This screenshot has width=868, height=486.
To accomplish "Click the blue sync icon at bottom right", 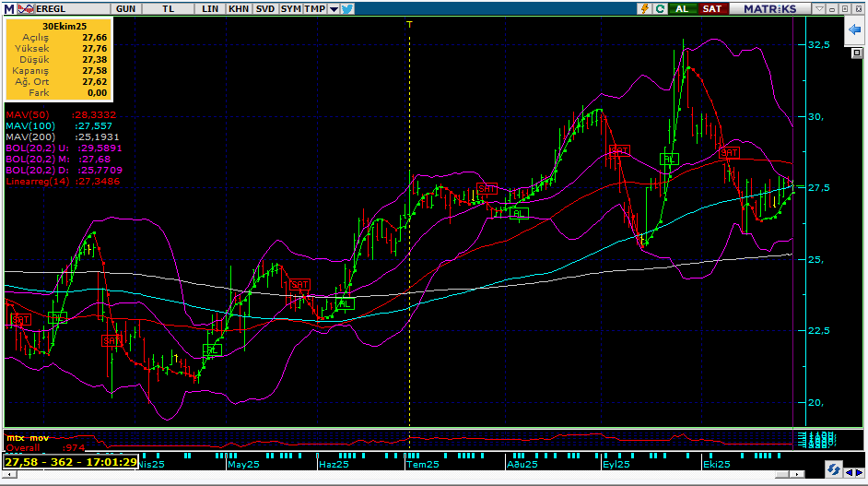I will coord(831,469).
